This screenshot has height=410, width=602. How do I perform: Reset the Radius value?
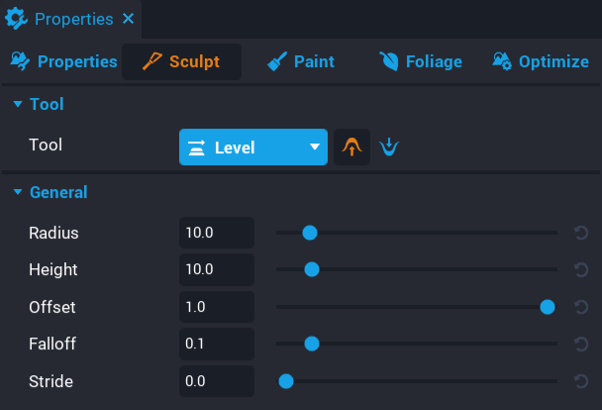tap(581, 233)
